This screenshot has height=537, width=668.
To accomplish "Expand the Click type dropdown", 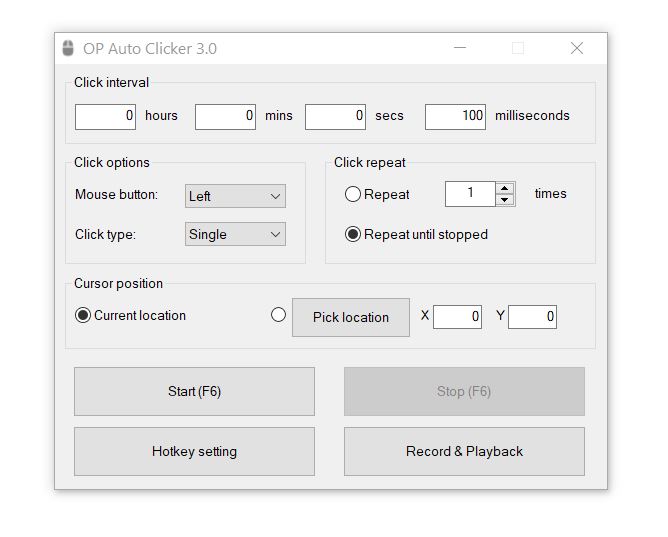I will 235,234.
